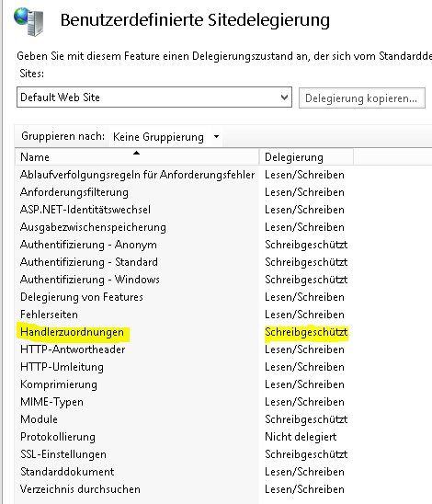Sort by the Delegierung column header
Screen dimensions: 432x504
306,157
